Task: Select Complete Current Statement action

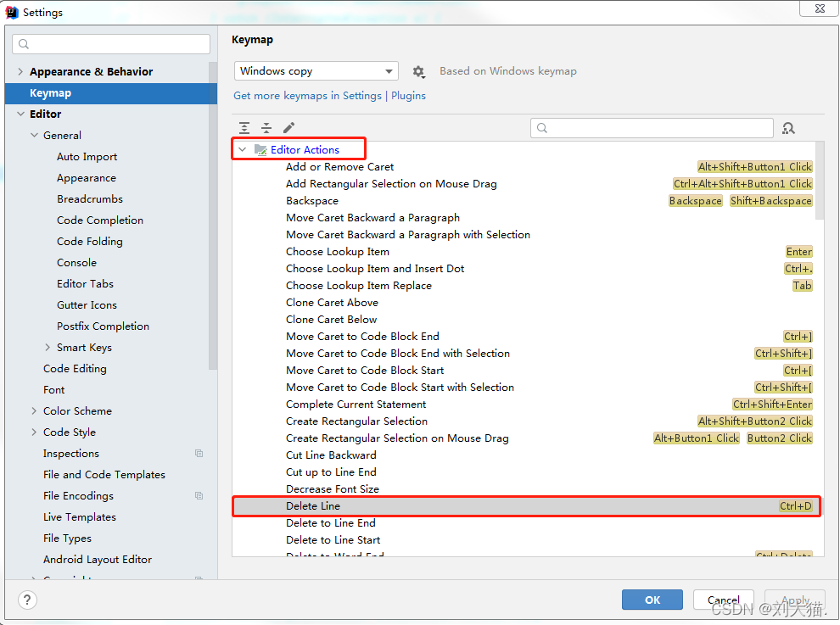Action: 527,405
